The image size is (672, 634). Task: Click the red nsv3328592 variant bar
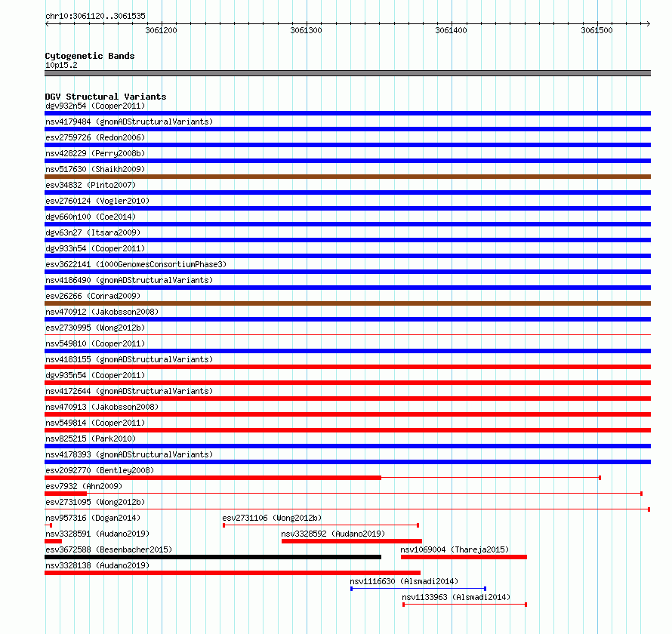point(352,541)
